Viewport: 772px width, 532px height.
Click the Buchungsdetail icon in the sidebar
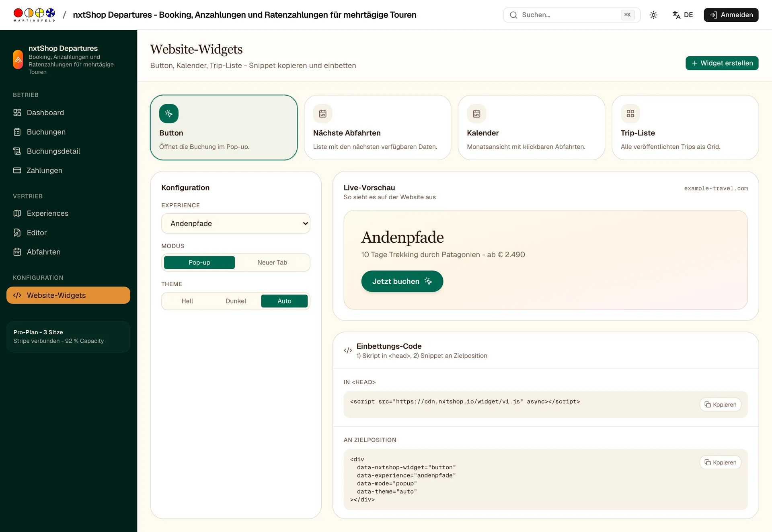coord(17,151)
